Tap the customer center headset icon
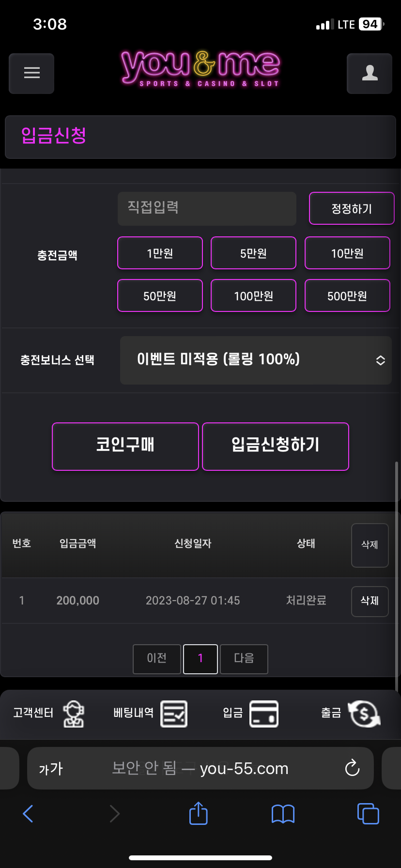 tap(74, 713)
